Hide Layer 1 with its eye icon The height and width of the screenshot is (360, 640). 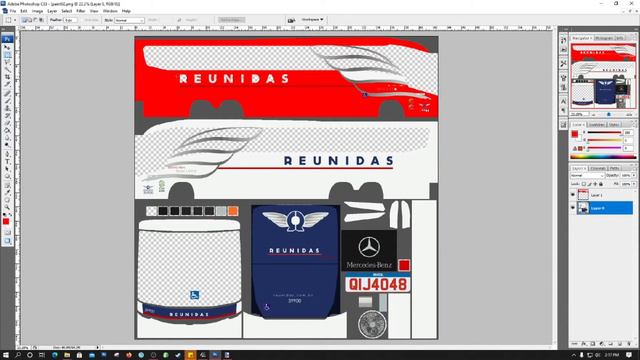tap(573, 195)
